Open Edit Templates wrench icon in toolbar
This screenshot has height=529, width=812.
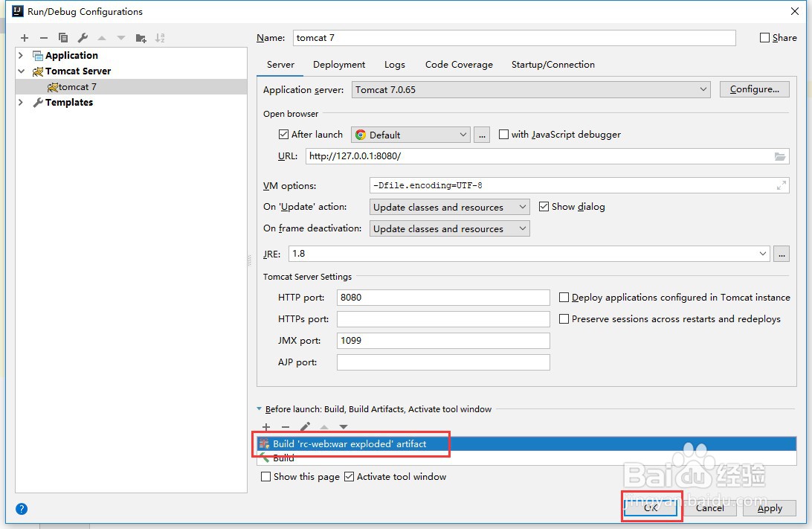pyautogui.click(x=83, y=38)
